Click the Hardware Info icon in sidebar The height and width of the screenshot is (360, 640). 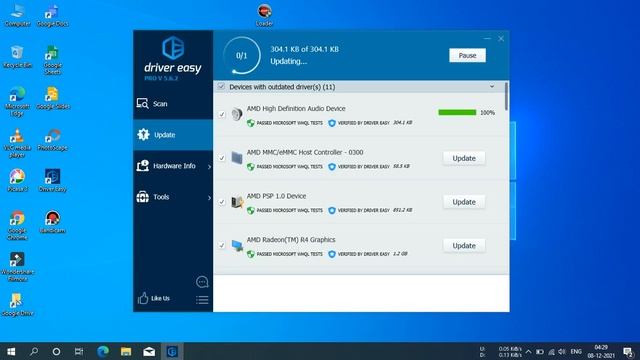coord(142,165)
